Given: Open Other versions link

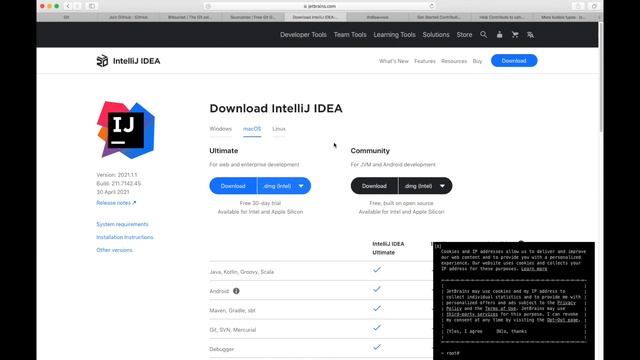Looking at the screenshot, I should (x=114, y=250).
